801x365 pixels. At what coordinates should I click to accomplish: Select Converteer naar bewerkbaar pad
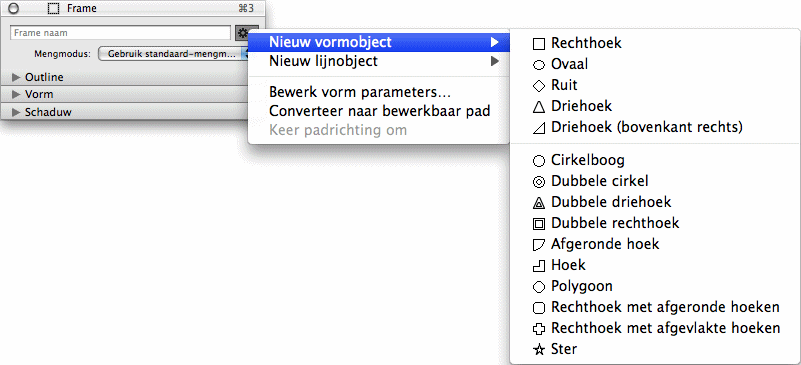coord(379,111)
